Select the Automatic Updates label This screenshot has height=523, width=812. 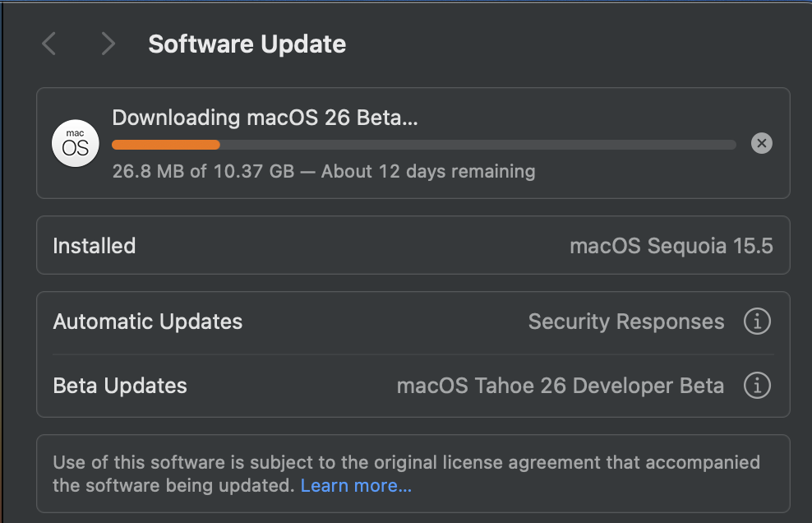[148, 322]
